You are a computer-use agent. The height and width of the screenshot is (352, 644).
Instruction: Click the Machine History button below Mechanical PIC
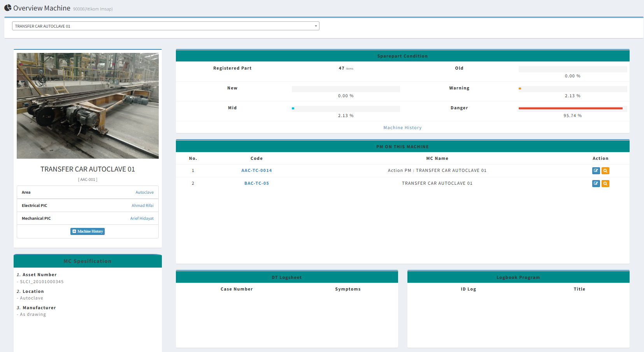87,231
